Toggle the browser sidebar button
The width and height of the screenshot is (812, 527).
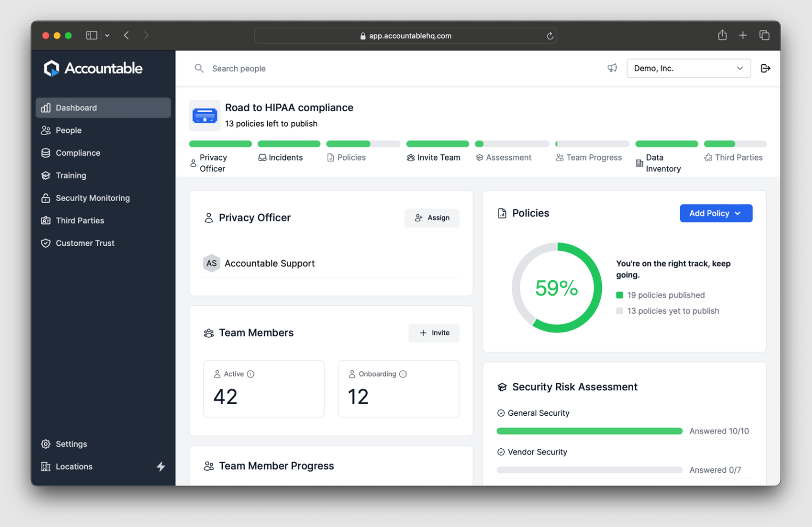coord(92,35)
